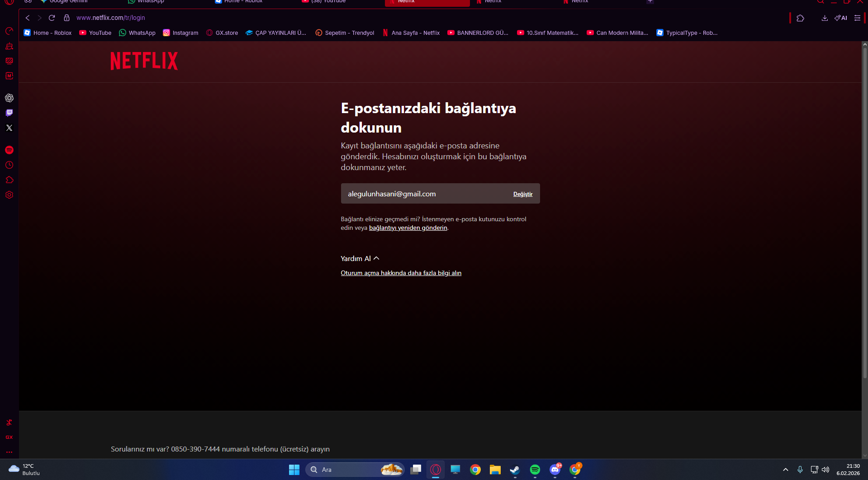Open the AI assistant toolbar button

[841, 18]
